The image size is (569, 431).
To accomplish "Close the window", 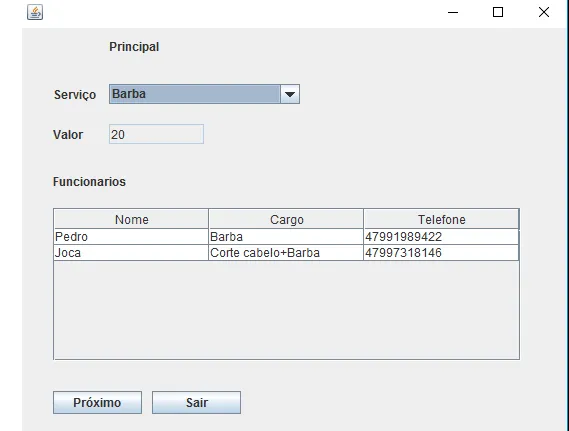I will pos(544,12).
